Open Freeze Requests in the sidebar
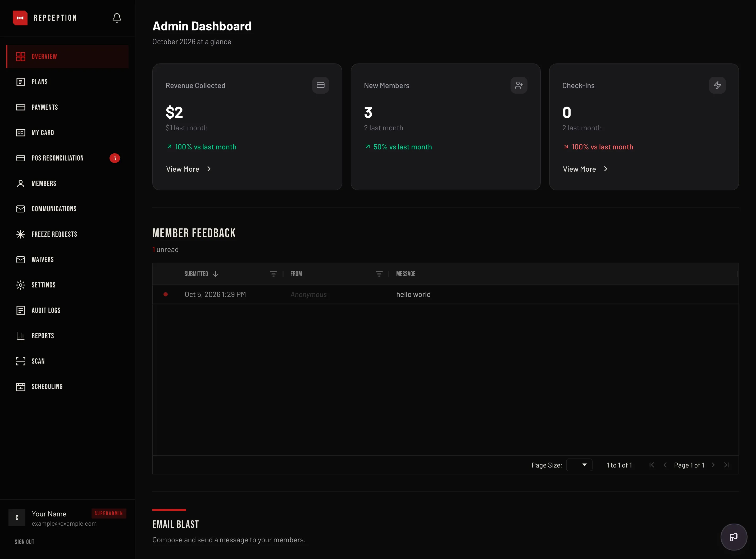 [68, 234]
